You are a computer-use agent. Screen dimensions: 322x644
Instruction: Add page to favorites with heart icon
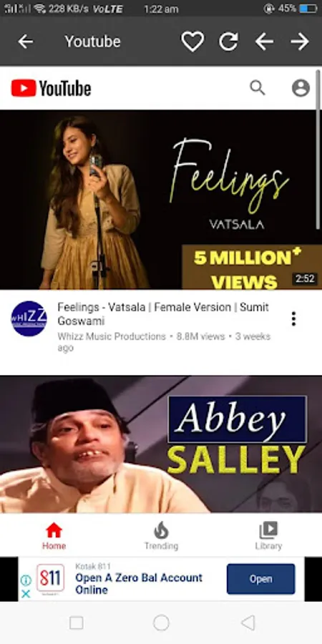click(192, 42)
